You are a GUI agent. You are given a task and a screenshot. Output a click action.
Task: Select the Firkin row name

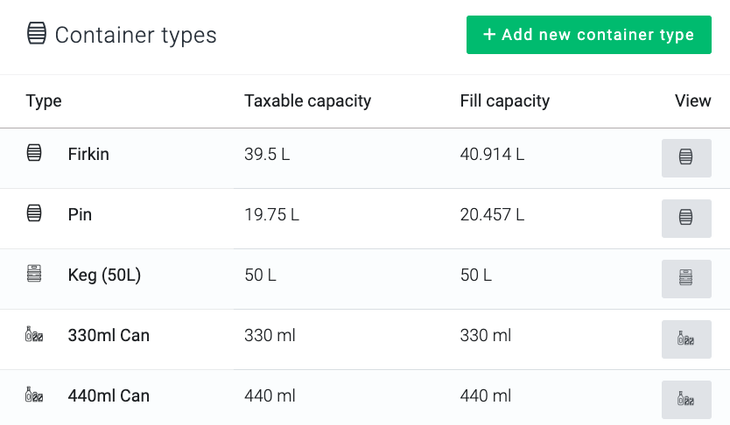[x=89, y=155]
